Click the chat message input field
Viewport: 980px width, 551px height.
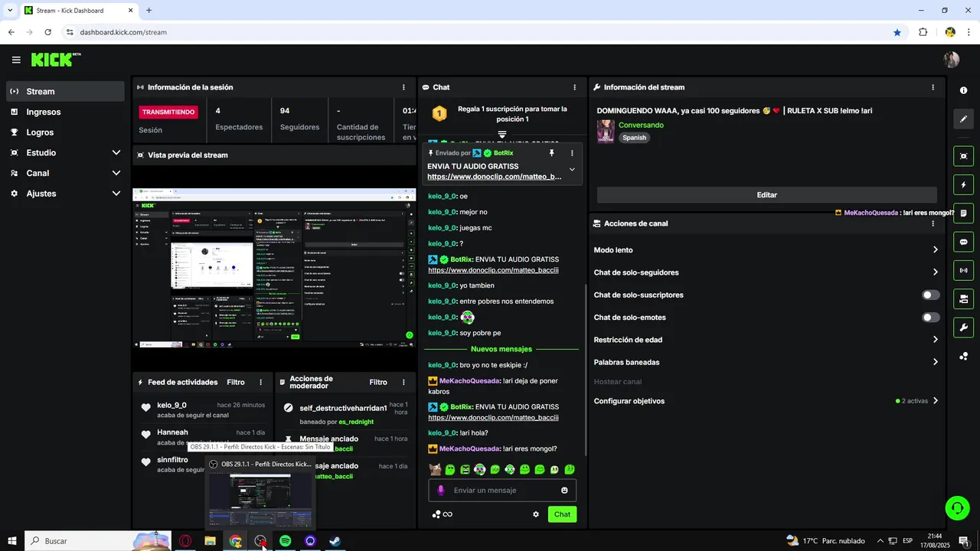[502, 491]
